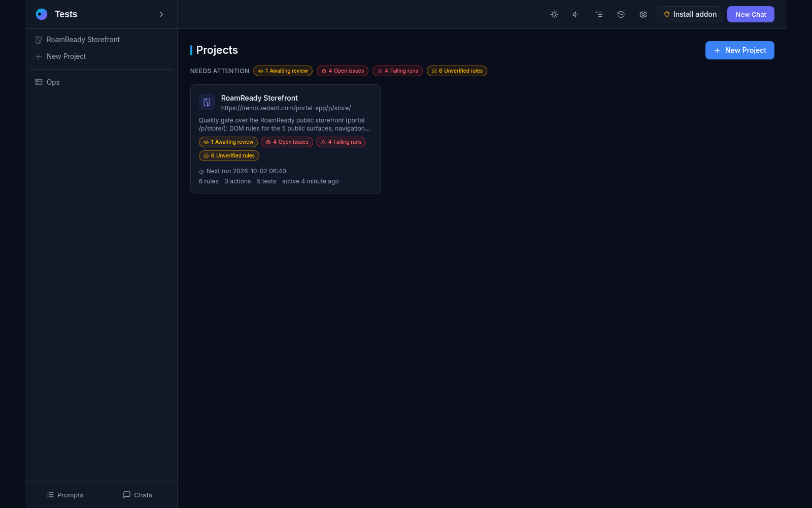Click the Tests app logo icon
Viewport: 812px width, 508px height.
[x=42, y=14]
